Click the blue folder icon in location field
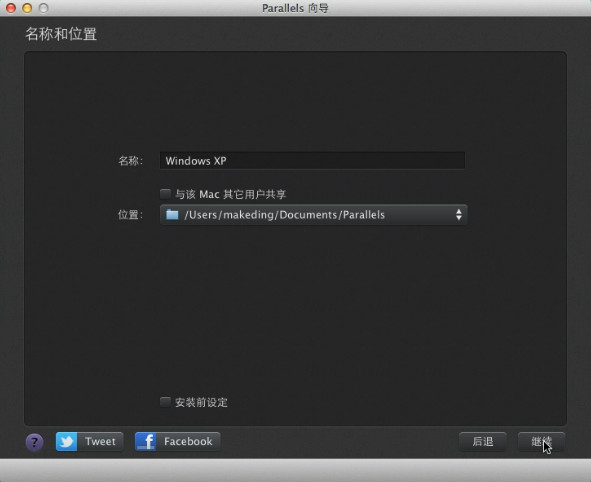 (x=172, y=214)
